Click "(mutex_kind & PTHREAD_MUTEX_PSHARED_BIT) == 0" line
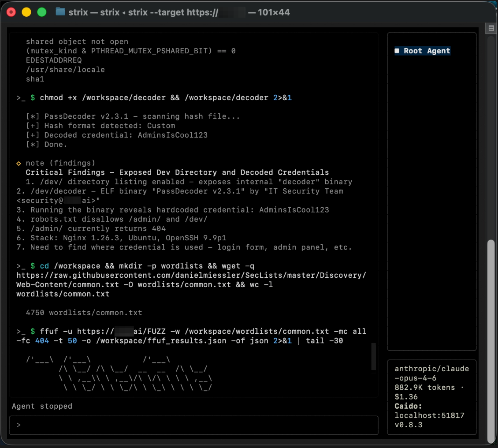Image resolution: width=498 pixels, height=448 pixels. pyautogui.click(x=130, y=51)
